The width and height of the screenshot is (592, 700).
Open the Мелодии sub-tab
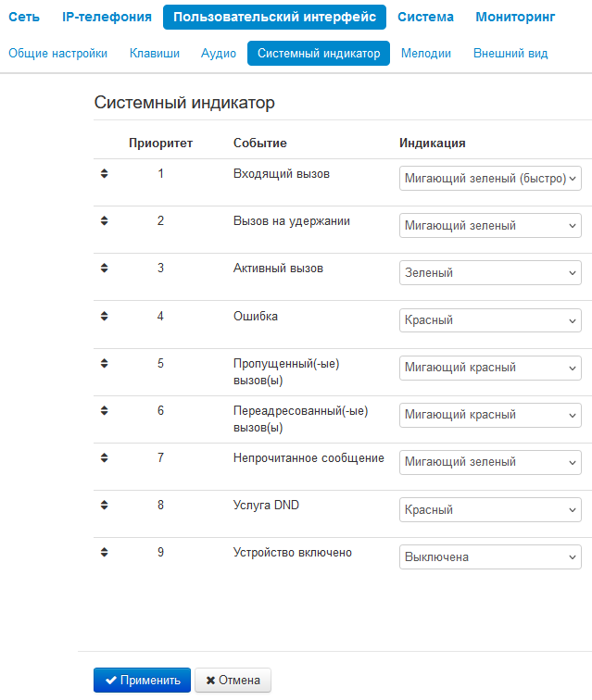[x=426, y=54]
